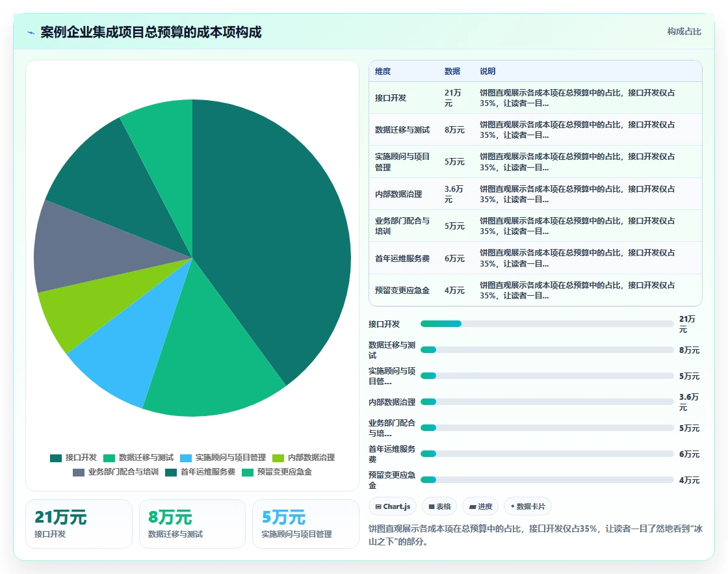Toggle 数据迁移与测试 legend swatch
The width and height of the screenshot is (728, 574).
[109, 458]
